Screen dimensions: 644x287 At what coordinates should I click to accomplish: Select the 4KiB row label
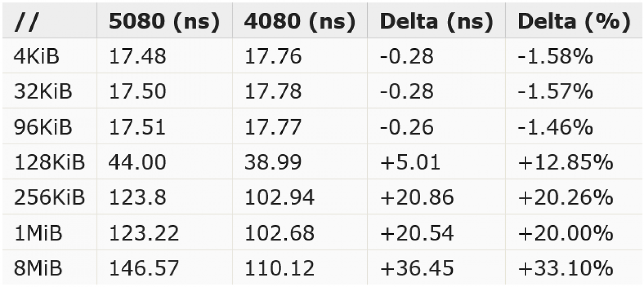(49, 56)
